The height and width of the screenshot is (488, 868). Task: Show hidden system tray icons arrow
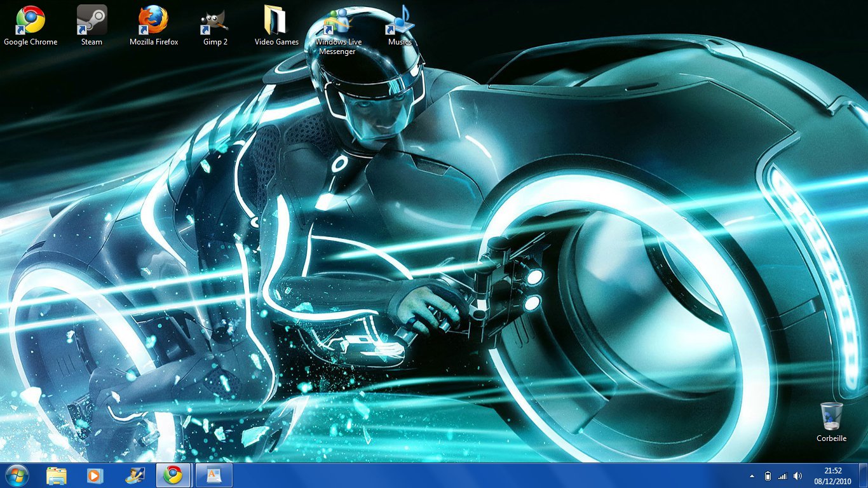coord(752,476)
